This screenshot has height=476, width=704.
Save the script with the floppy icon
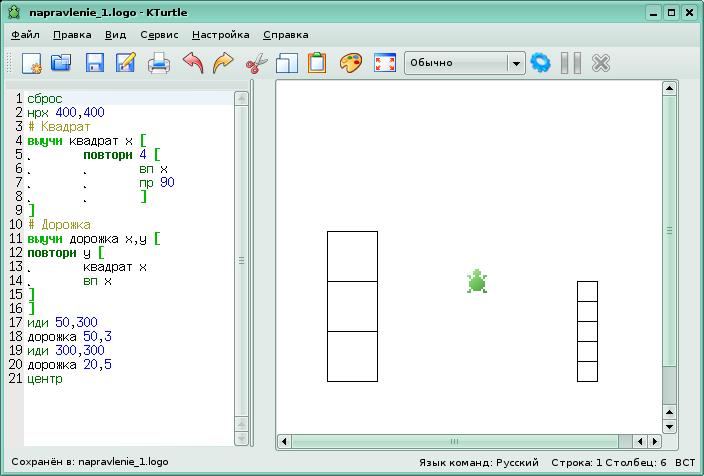(95, 63)
